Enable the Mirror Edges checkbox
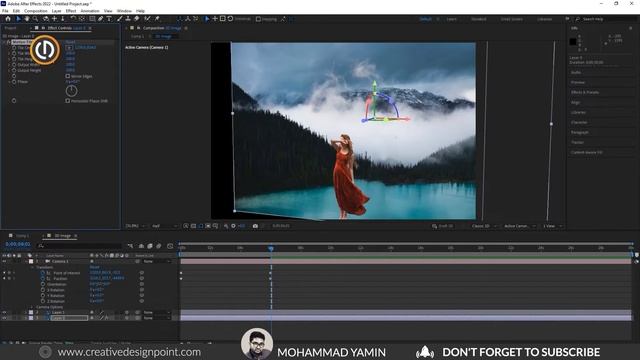The height and width of the screenshot is (360, 640). coord(68,76)
